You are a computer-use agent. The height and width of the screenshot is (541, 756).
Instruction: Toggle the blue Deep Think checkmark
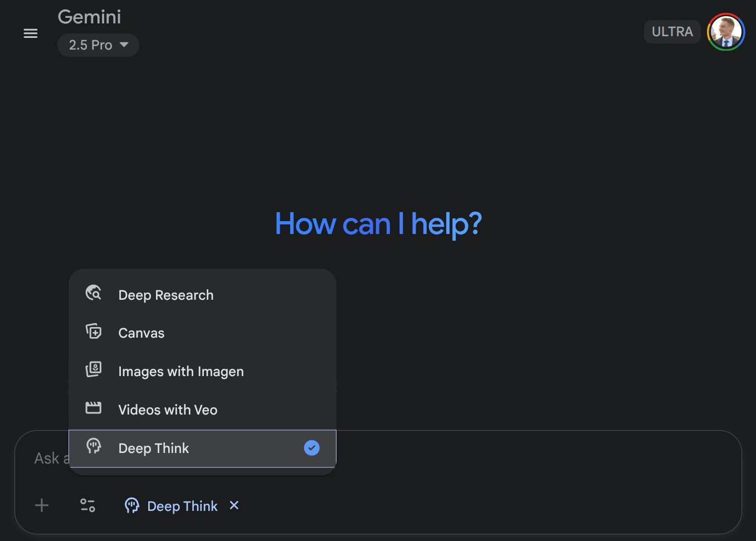point(311,447)
